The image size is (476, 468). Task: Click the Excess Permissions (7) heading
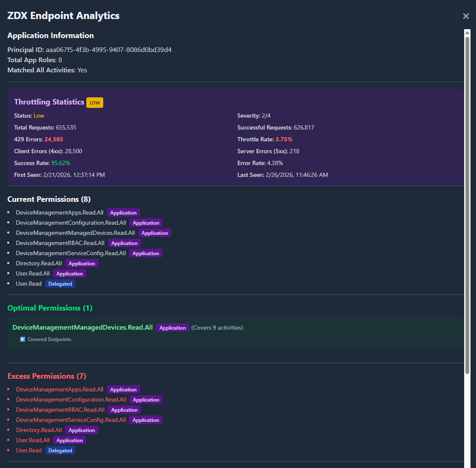47,376
